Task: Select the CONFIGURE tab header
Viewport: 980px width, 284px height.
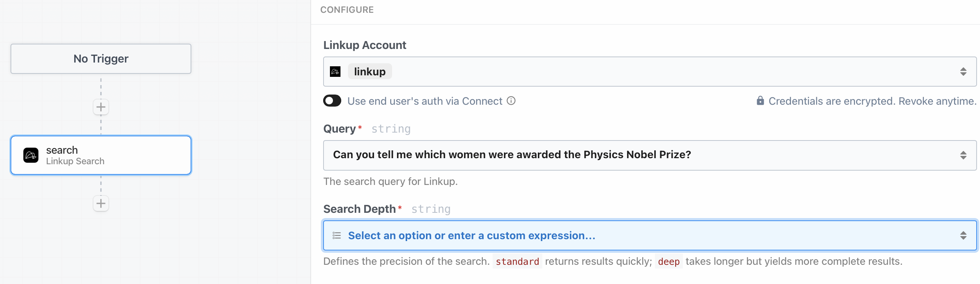Action: tap(347, 10)
